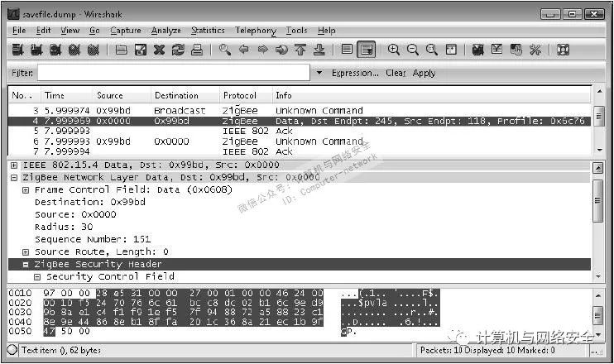Open the Tools menu
This screenshot has height=364, width=614.
[296, 31]
